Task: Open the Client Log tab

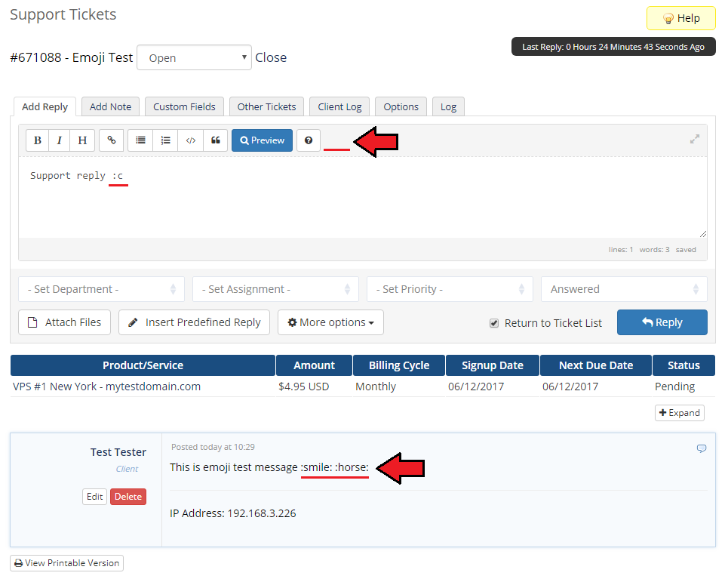Action: pyautogui.click(x=339, y=107)
